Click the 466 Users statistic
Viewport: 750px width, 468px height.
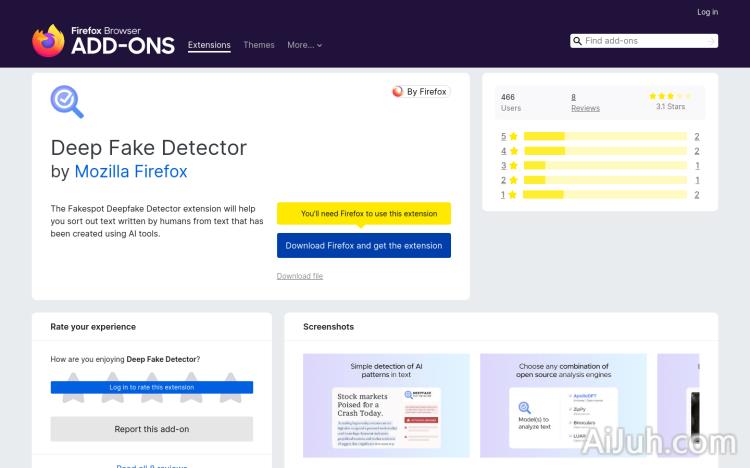pyautogui.click(x=510, y=102)
